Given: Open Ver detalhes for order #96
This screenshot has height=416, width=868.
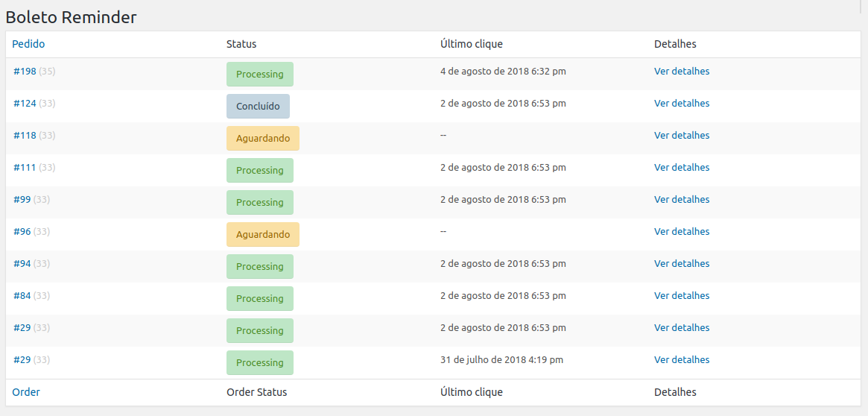Looking at the screenshot, I should pos(682,232).
